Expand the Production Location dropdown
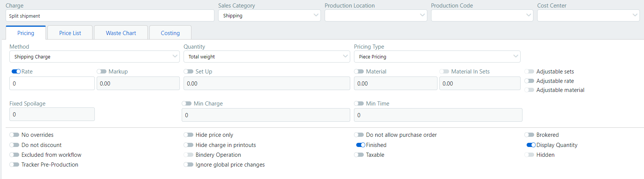The height and width of the screenshot is (179, 644). pyautogui.click(x=375, y=16)
